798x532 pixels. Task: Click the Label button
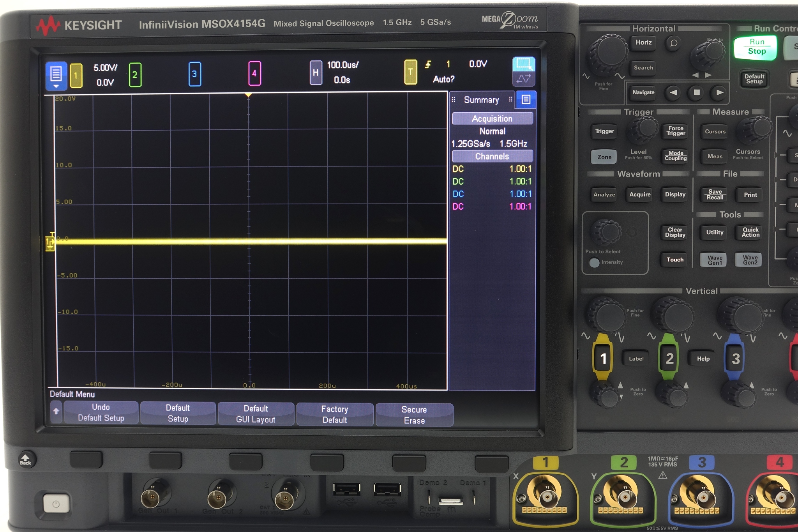coord(636,359)
